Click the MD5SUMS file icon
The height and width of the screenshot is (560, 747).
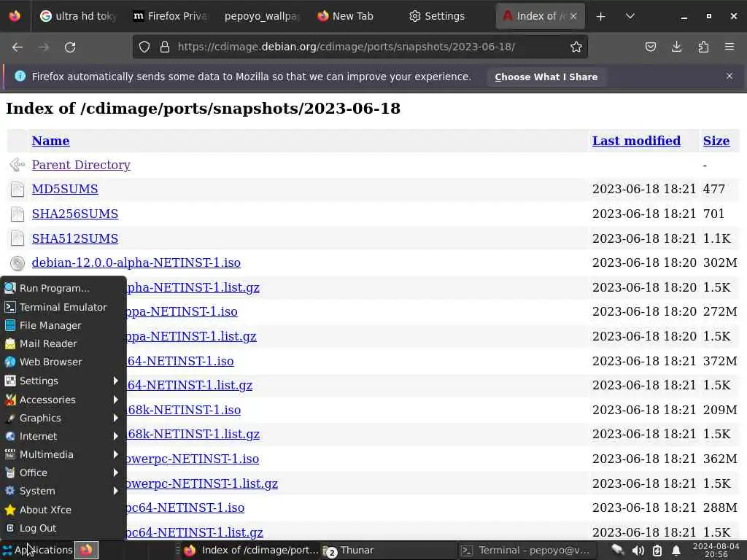click(x=18, y=189)
